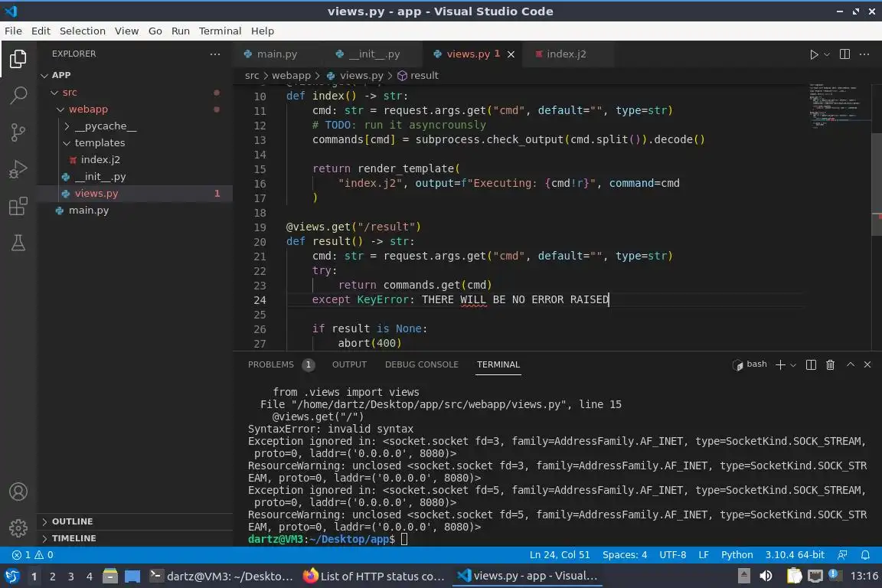Open the Source Control view

(x=18, y=132)
